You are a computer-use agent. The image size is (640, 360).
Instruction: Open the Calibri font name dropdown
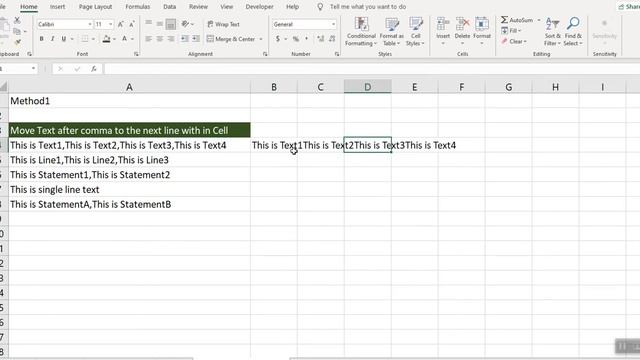[x=90, y=24]
